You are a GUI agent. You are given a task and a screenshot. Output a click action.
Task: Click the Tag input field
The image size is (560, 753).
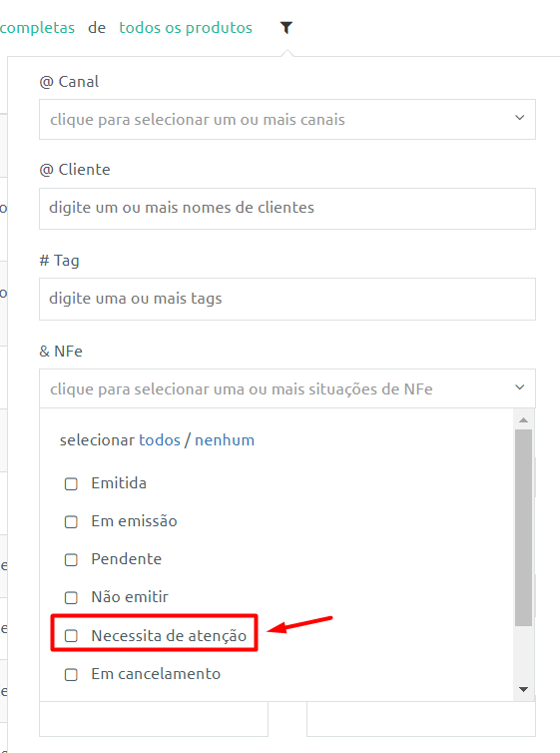[x=286, y=299]
